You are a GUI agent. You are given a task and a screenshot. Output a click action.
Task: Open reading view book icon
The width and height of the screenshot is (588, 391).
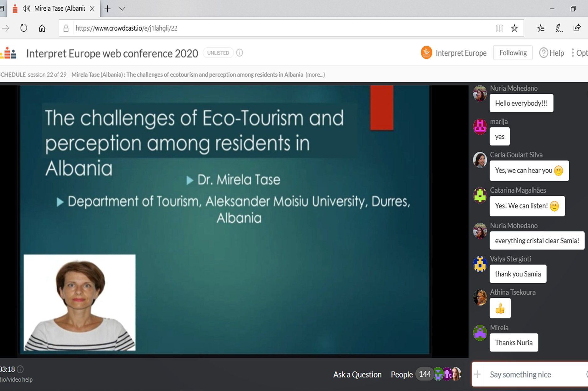tap(499, 28)
